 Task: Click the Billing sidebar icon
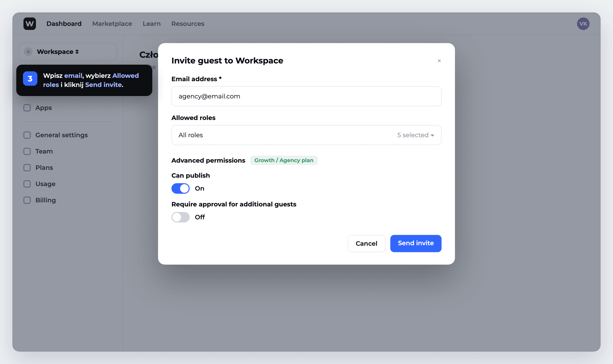tap(27, 200)
